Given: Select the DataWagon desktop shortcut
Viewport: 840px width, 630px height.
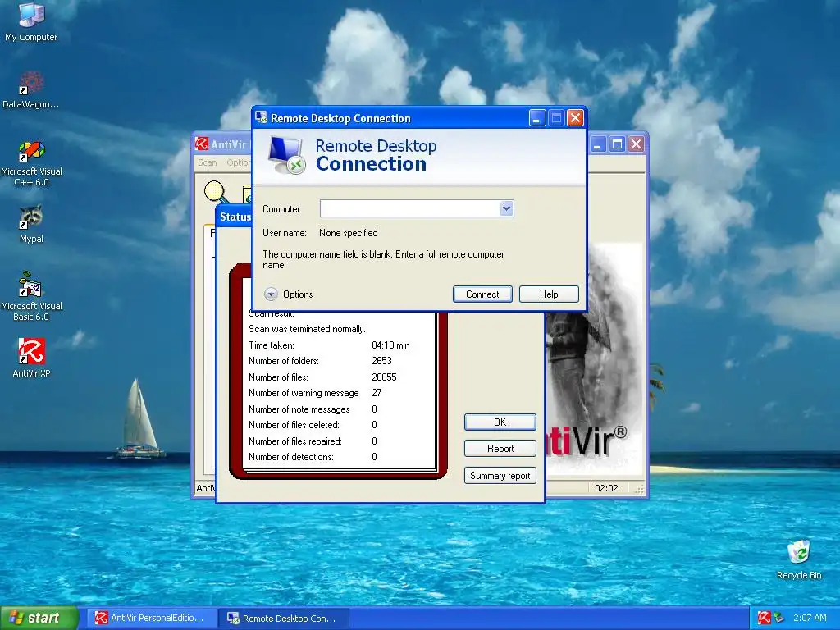Looking at the screenshot, I should 31,90.
